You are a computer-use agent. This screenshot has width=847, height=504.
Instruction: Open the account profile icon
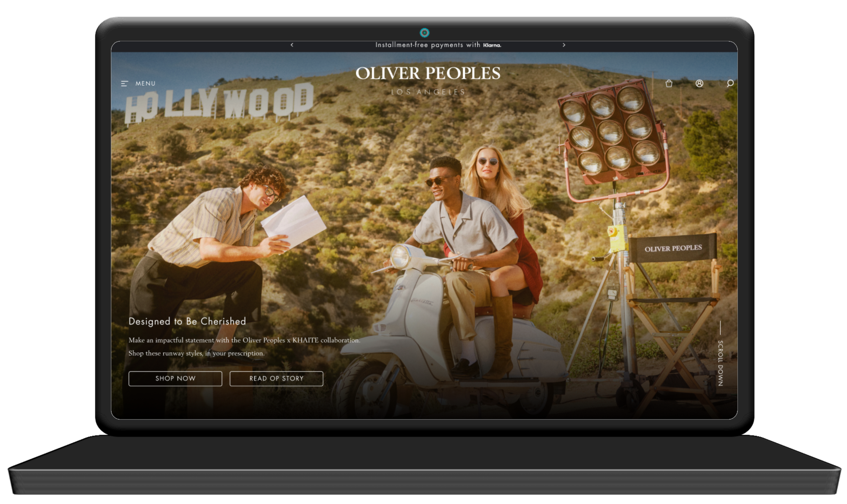[x=699, y=84]
